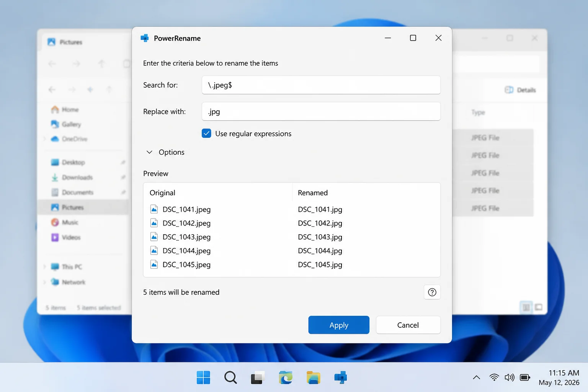The image size is (588, 392).
Task: Expand the Options section chevron
Action: pyautogui.click(x=149, y=152)
